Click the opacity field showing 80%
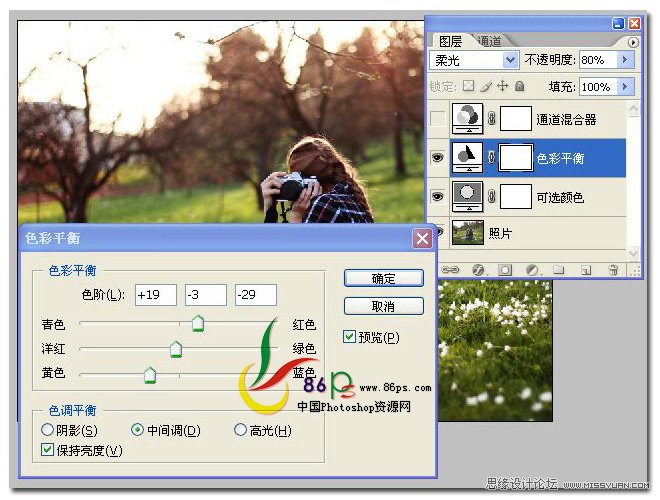This screenshot has height=500, width=660. (598, 60)
